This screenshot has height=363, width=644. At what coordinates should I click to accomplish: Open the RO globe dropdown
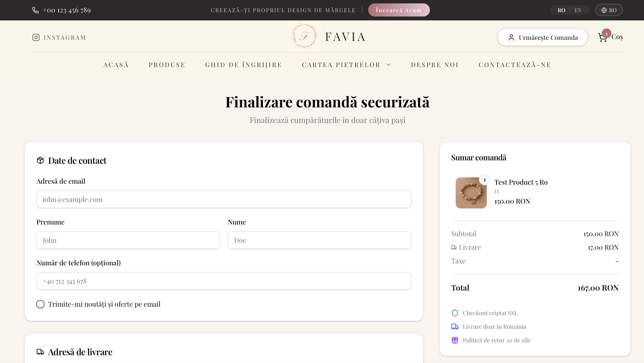click(x=609, y=10)
